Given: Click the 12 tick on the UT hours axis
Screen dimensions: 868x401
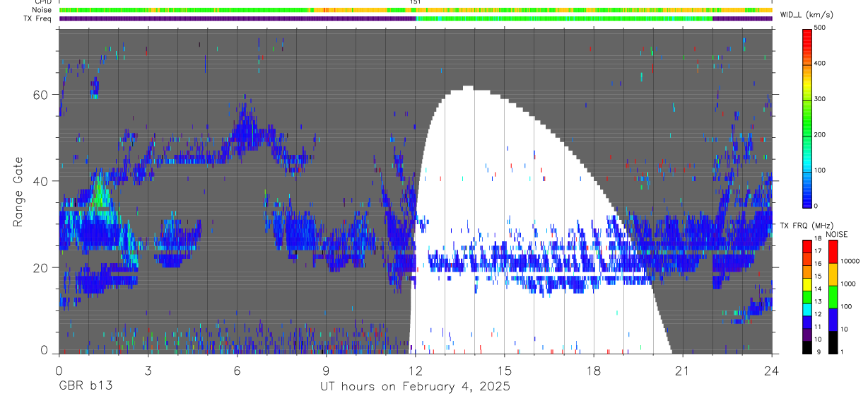Looking at the screenshot, I should click(416, 371).
